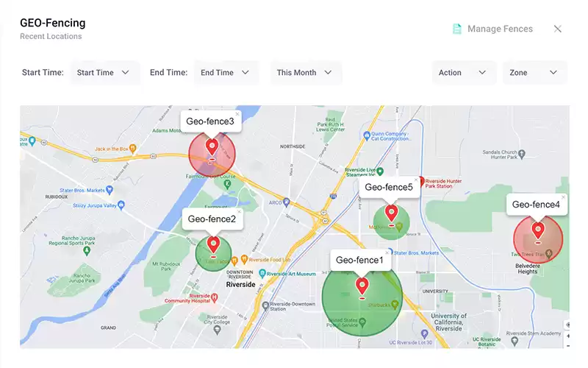Expand the Action filter dropdown
The height and width of the screenshot is (368, 588).
(x=463, y=73)
